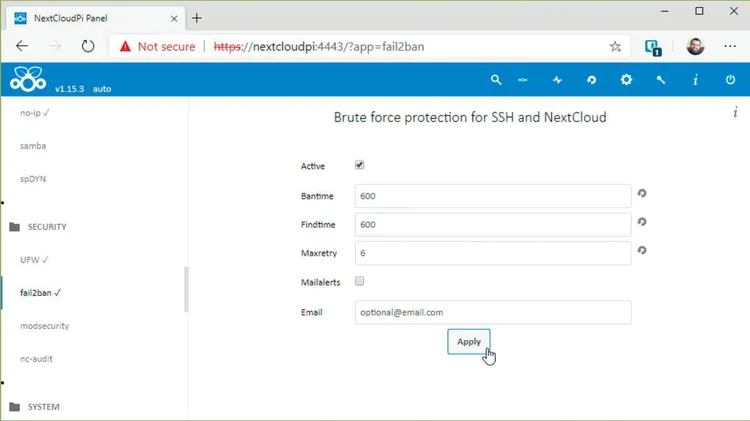Click the Not secure text label
The width and height of the screenshot is (750, 421).
(166, 46)
